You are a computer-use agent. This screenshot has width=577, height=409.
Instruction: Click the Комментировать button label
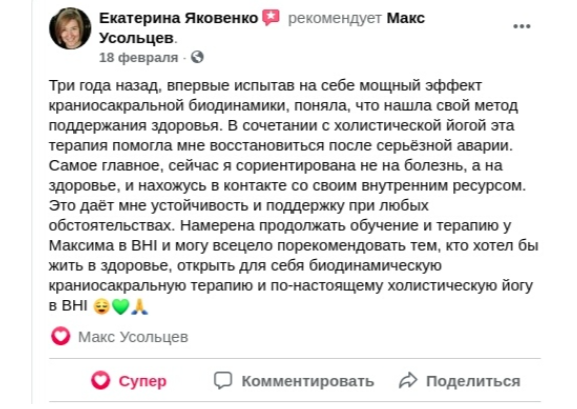(x=308, y=381)
